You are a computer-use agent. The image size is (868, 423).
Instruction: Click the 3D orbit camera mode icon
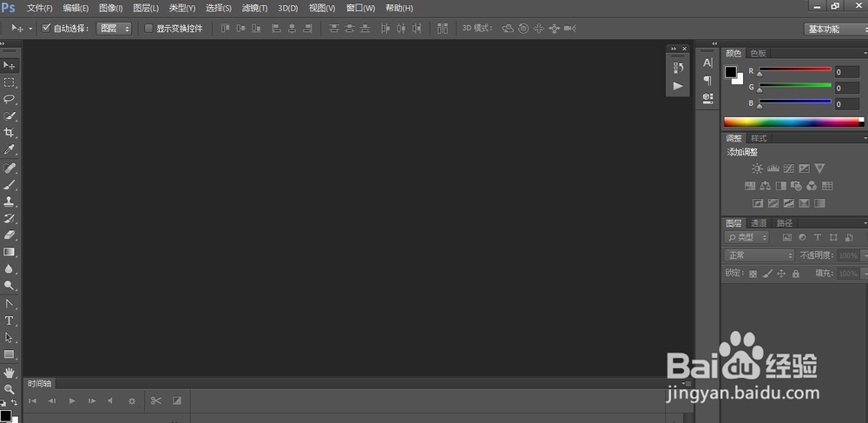[508, 29]
